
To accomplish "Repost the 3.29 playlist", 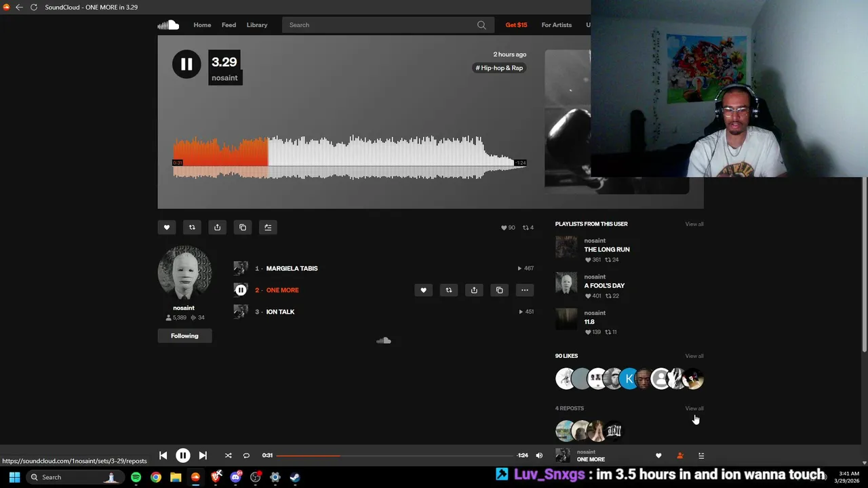I will click(192, 228).
